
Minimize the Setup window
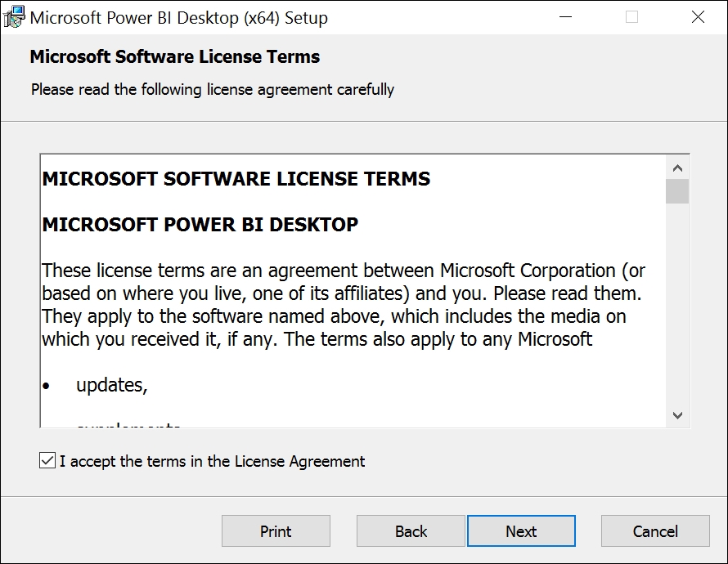point(565,17)
